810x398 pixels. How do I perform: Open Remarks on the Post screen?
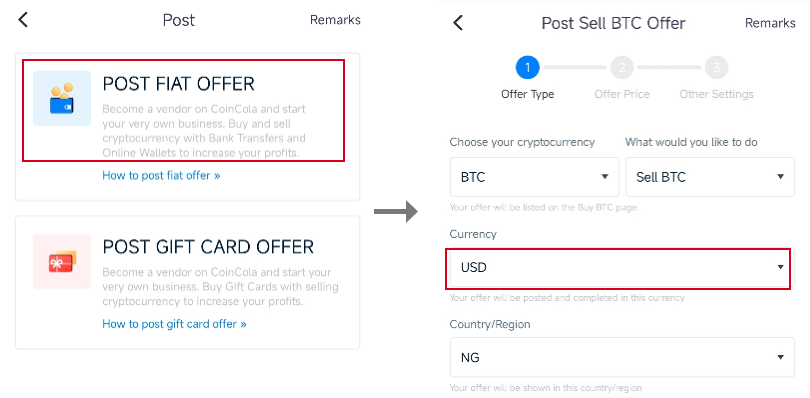(335, 20)
